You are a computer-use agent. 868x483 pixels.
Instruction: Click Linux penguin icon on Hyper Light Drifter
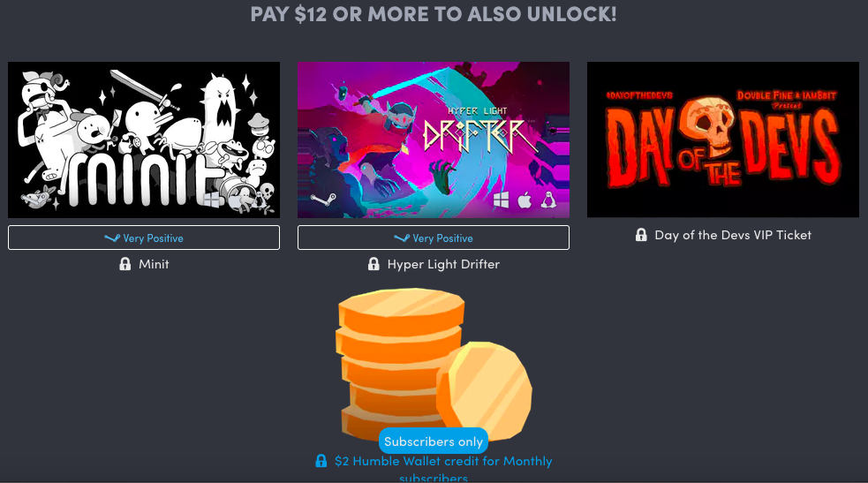click(x=548, y=200)
